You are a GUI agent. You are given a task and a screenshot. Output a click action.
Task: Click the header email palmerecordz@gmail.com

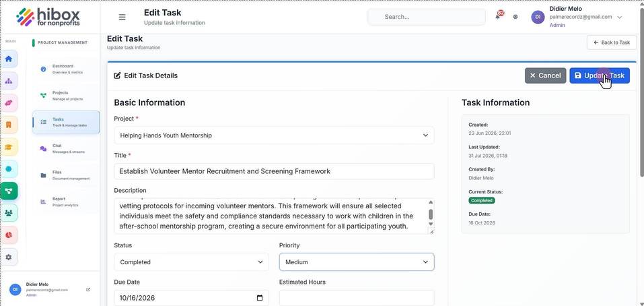[x=581, y=17]
